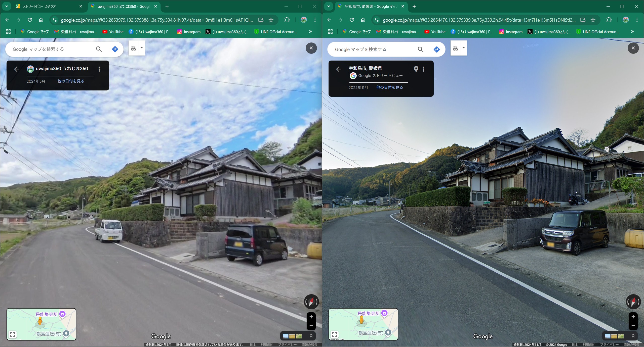Bookmark page with star in right window
644x347 pixels.
pyautogui.click(x=593, y=20)
